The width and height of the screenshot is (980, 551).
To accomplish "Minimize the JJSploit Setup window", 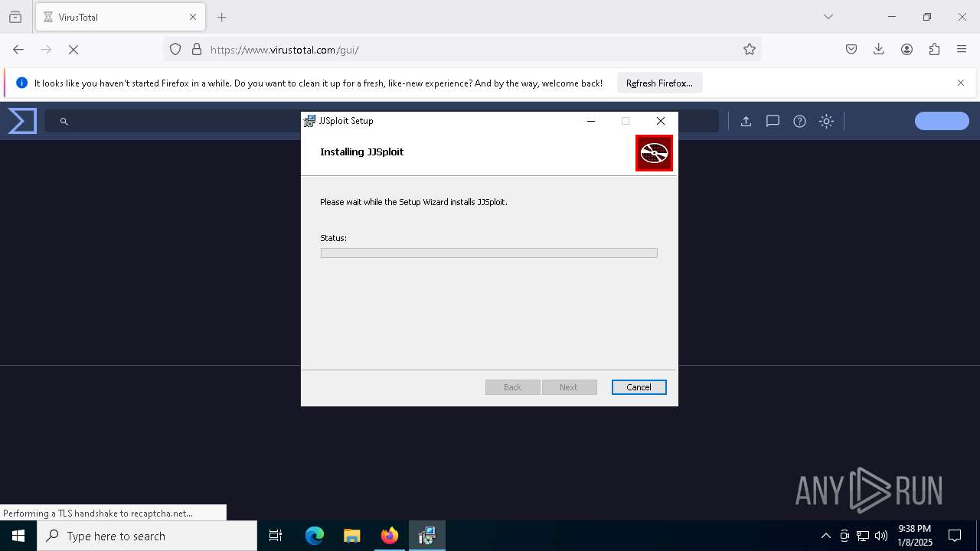I will (x=591, y=121).
